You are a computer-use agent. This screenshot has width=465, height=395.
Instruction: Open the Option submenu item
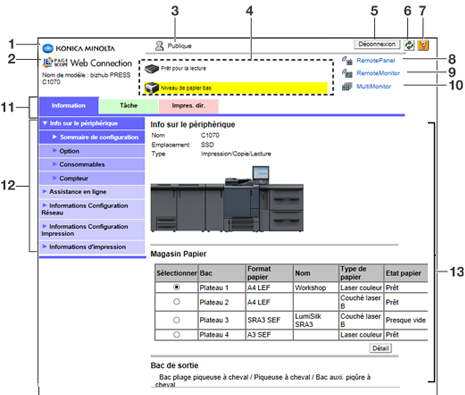[x=92, y=151]
